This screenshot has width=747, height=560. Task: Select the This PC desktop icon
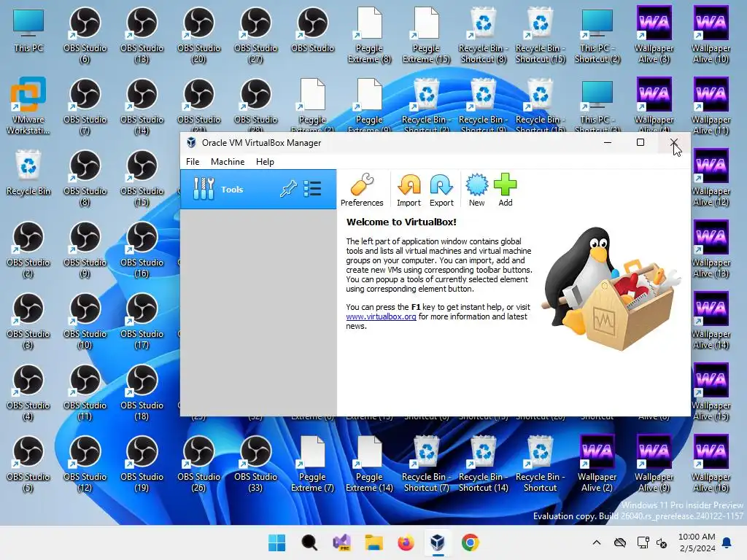pyautogui.click(x=28, y=31)
